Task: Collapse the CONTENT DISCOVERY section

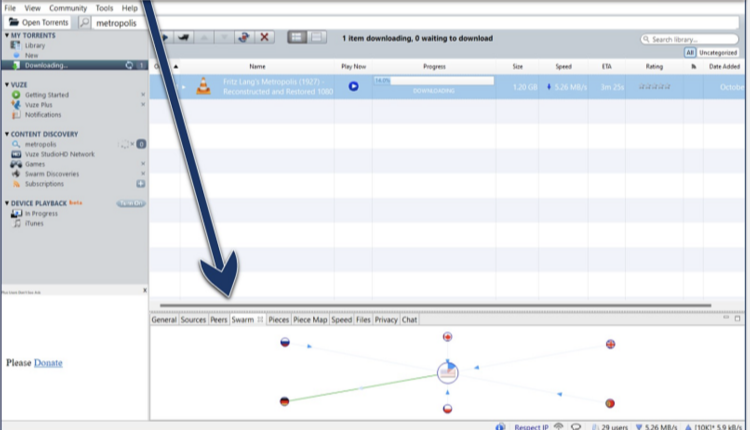Action: 7,134
